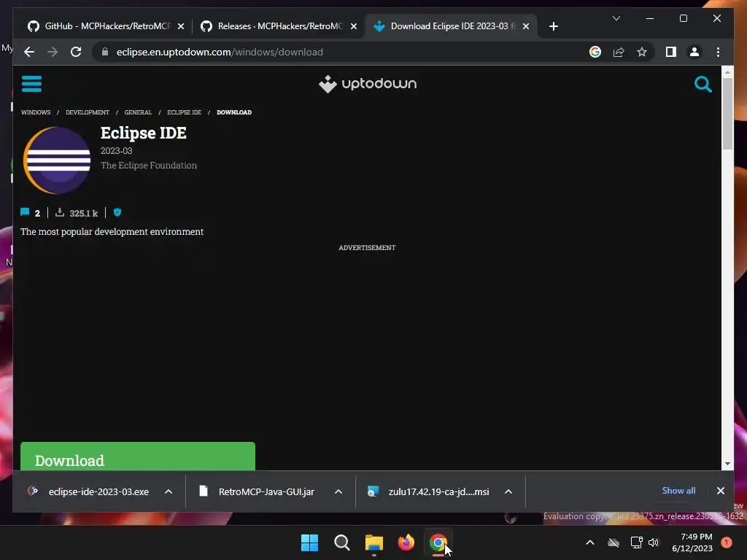Click the browser forward arrow
This screenshot has width=747, height=560.
point(53,52)
